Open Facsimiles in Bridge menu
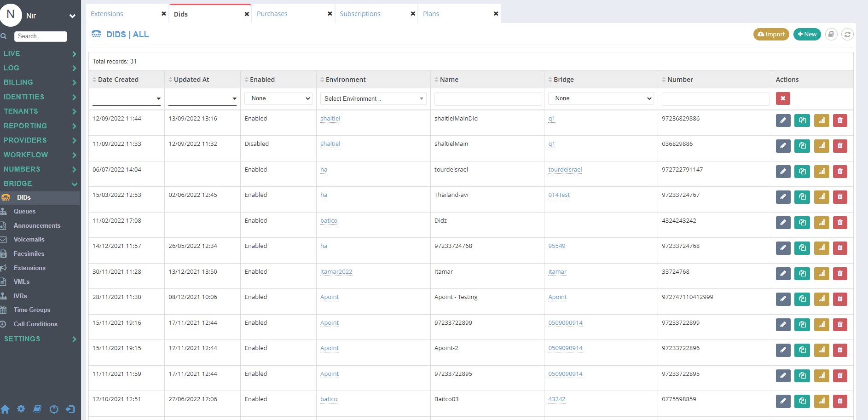The height and width of the screenshot is (420, 868). pos(29,254)
